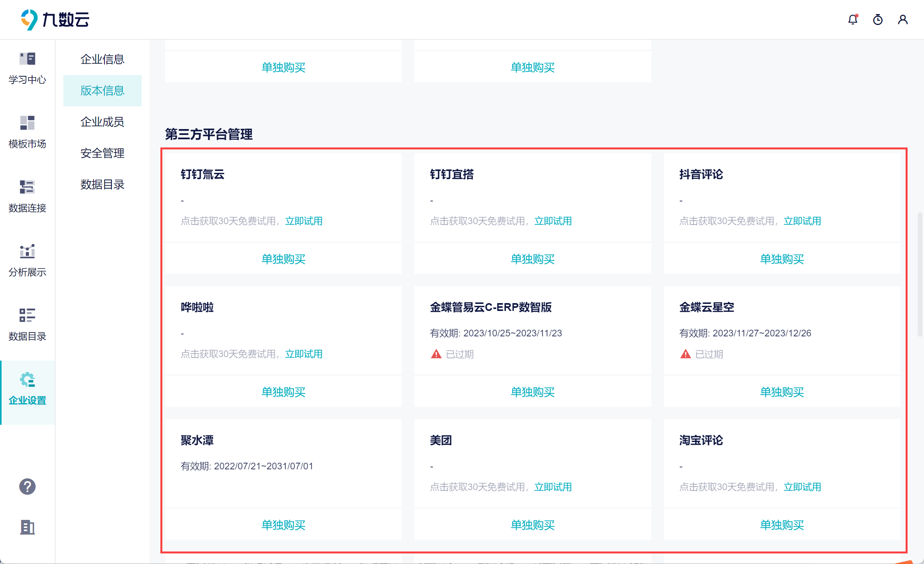The image size is (924, 564).
Task: Switch to 企业成员 menu item
Action: (x=102, y=122)
